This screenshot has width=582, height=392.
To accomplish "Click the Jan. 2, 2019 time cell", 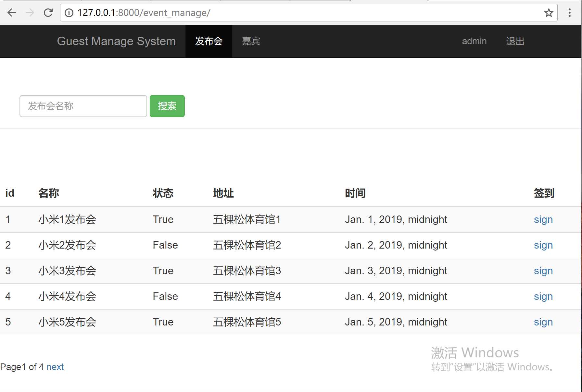I will pos(396,245).
